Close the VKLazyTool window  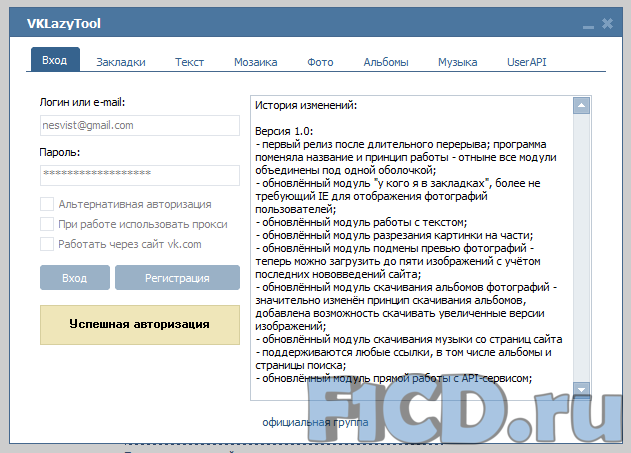point(607,24)
